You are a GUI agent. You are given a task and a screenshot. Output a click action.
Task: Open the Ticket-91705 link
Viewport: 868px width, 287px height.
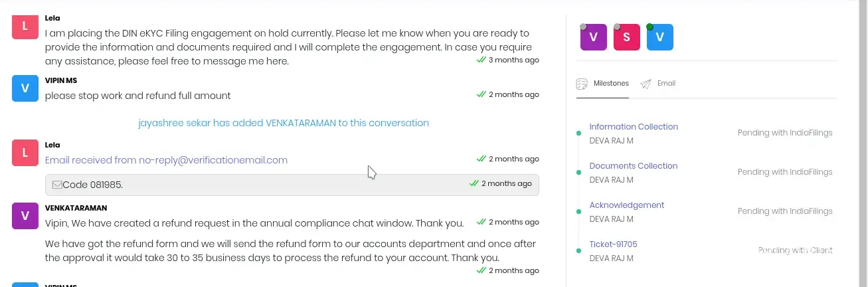point(613,244)
